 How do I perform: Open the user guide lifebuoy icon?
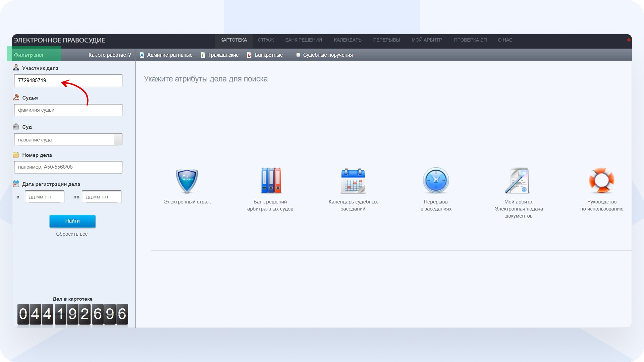[602, 181]
